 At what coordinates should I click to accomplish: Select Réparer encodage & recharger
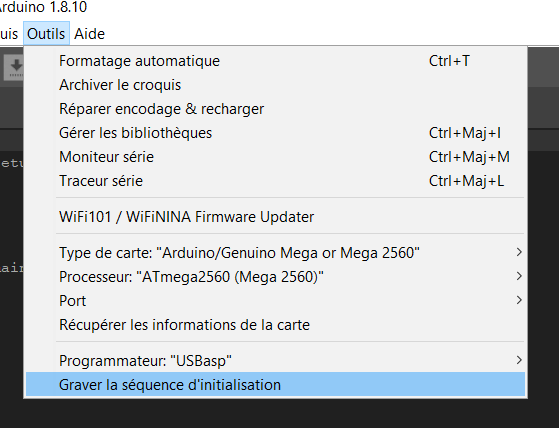tap(276, 109)
